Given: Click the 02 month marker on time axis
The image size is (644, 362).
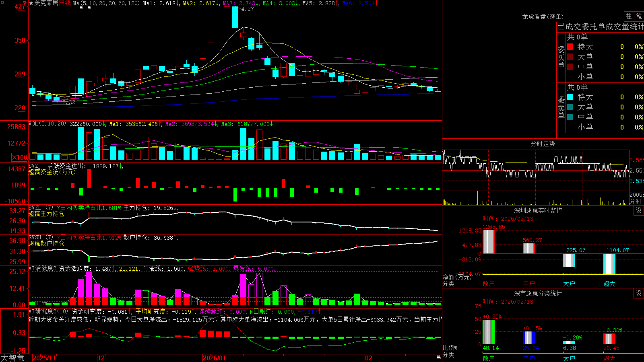Looking at the screenshot, I should coord(369,358).
